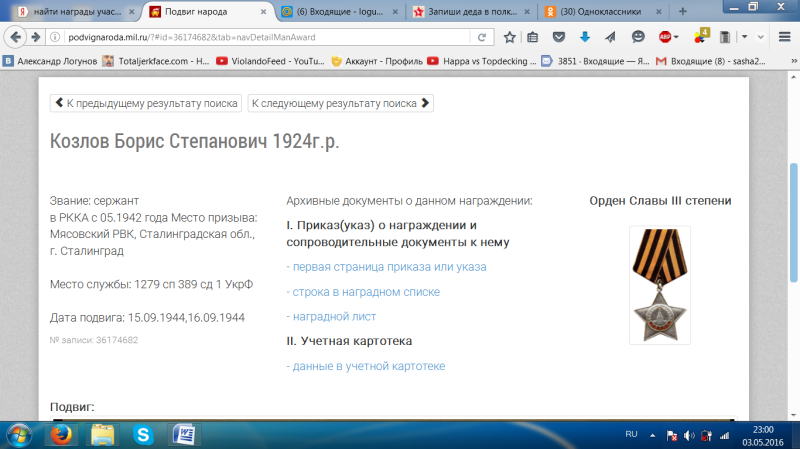Click the page reload button

click(482, 37)
